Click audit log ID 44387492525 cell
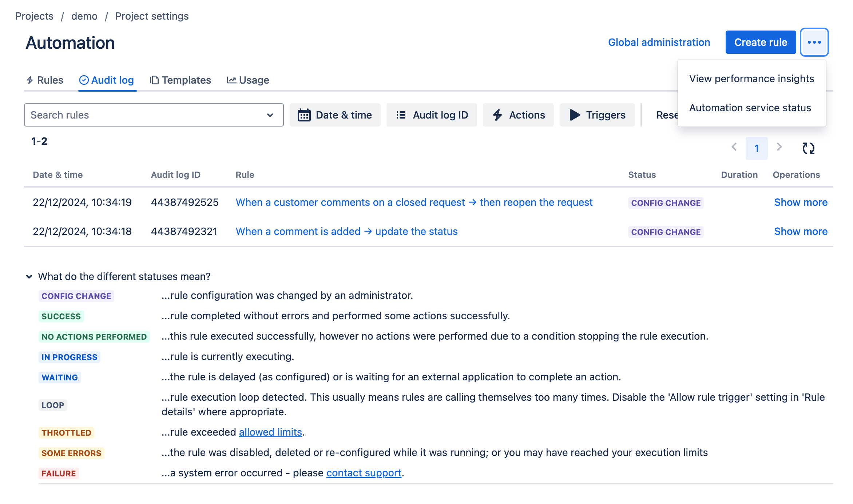This screenshot has height=504, width=853. tap(185, 202)
